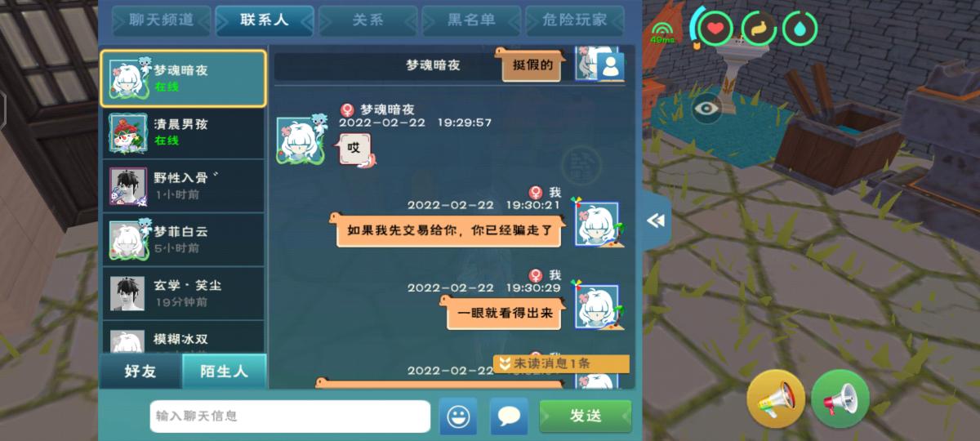980x441 pixels.
Task: Toggle the eye visibility icon
Action: [707, 107]
